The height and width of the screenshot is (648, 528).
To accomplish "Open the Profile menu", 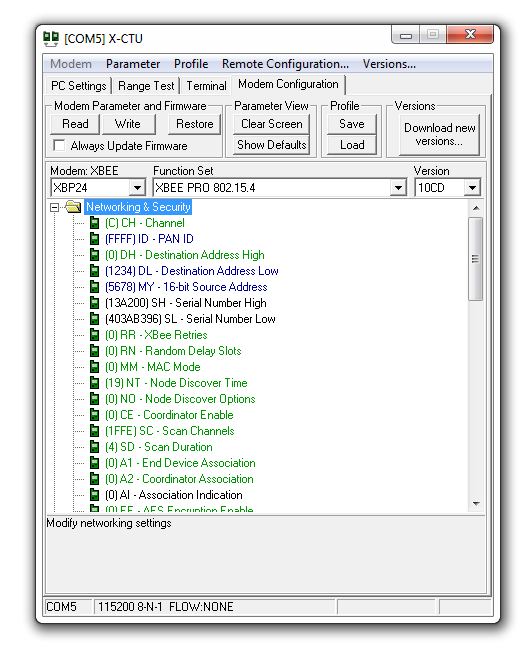I will 191,64.
